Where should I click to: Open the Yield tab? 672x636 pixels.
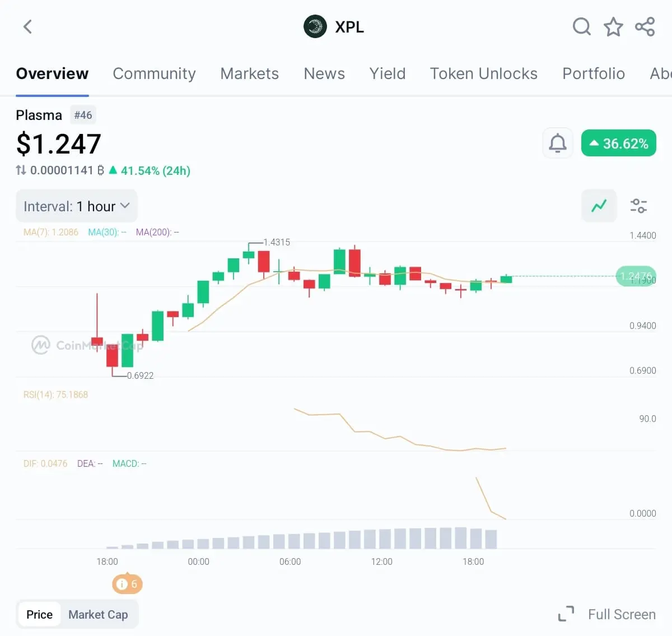387,73
